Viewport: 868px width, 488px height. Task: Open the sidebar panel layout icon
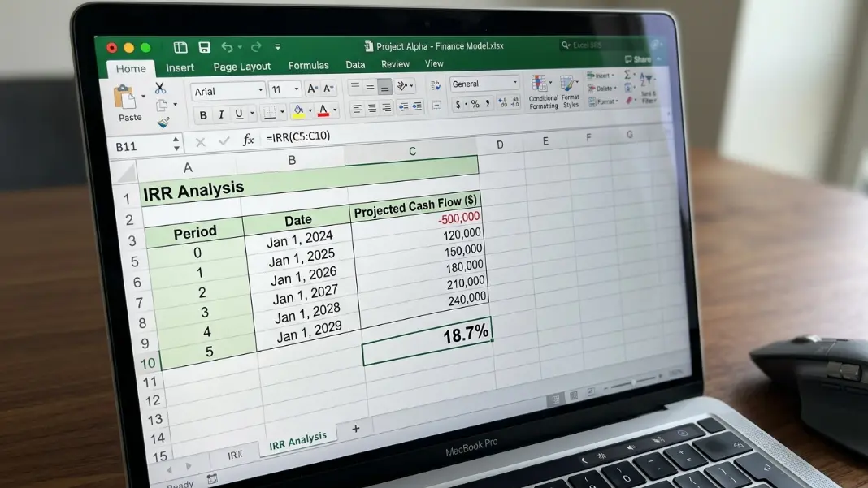[x=180, y=48]
